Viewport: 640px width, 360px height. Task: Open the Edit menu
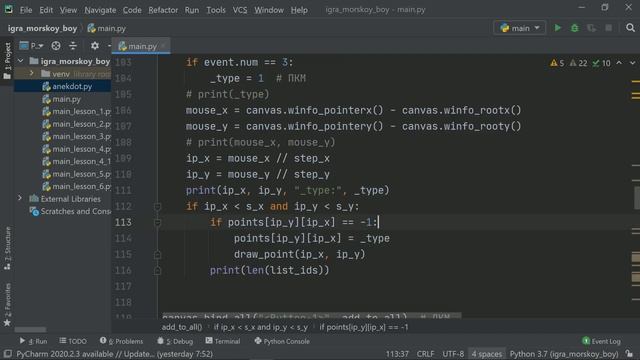46,10
